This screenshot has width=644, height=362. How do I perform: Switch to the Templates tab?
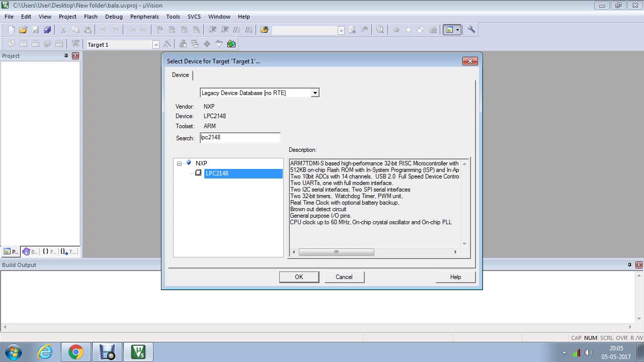pyautogui.click(x=68, y=251)
